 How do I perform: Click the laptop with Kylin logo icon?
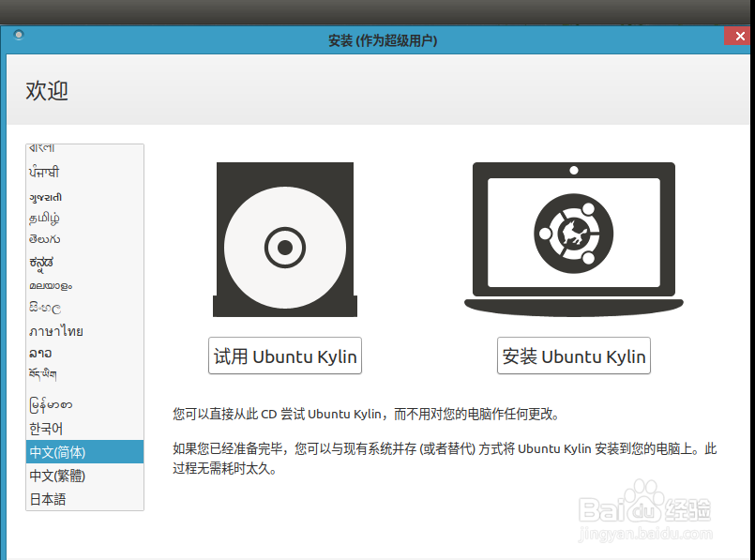[x=573, y=239]
